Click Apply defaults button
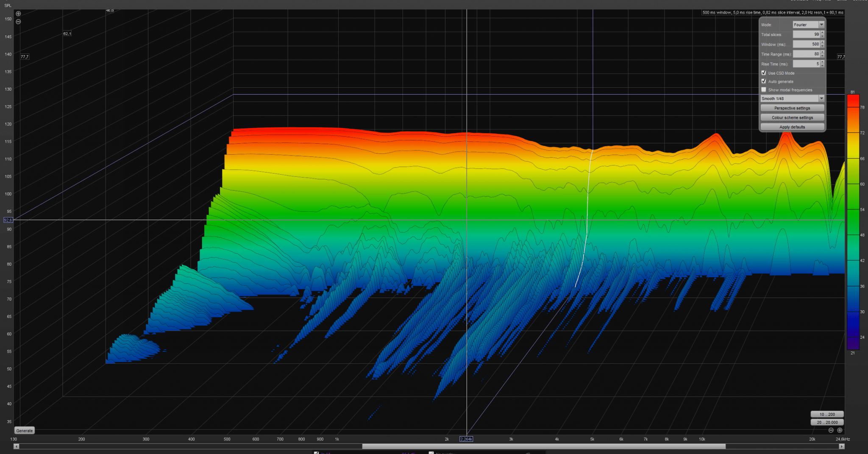This screenshot has height=454, width=868. tap(792, 127)
